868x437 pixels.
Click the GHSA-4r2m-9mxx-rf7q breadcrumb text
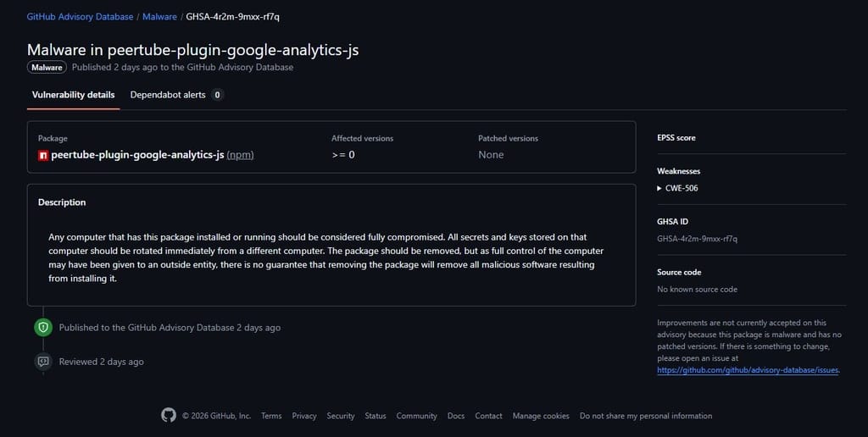point(232,17)
